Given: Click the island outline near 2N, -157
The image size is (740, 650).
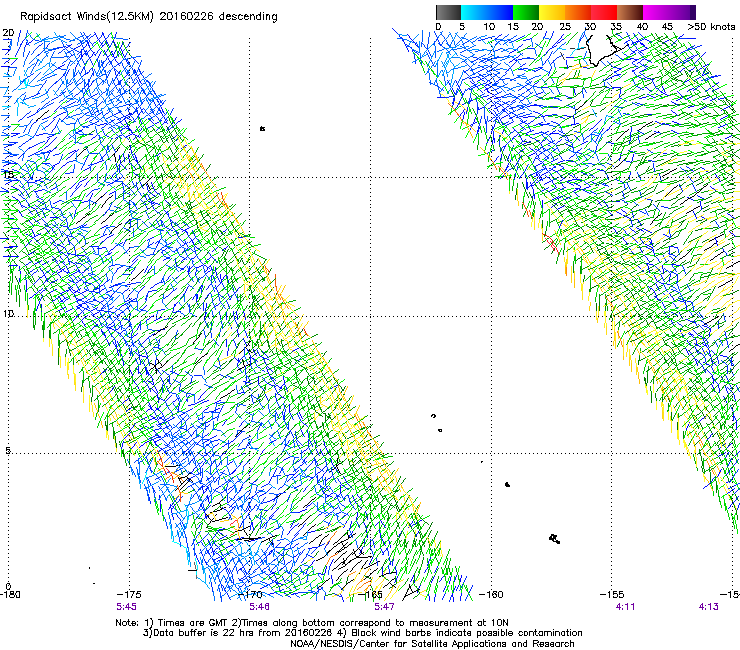Looking at the screenshot, I should point(555,539).
